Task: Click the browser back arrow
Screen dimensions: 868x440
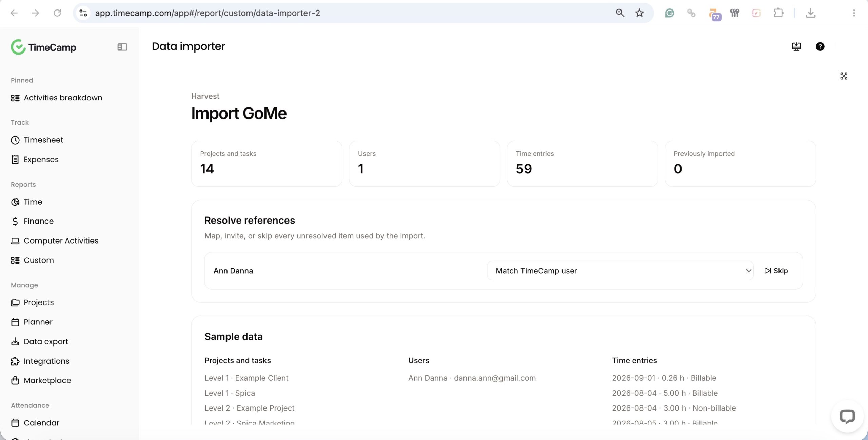Action: pyautogui.click(x=14, y=13)
